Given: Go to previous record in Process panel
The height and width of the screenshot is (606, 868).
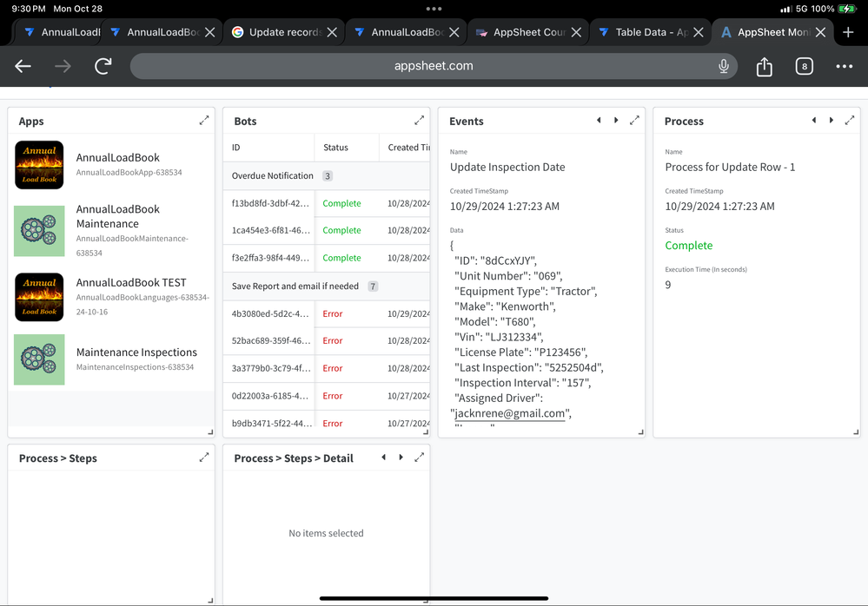Looking at the screenshot, I should click(x=814, y=120).
